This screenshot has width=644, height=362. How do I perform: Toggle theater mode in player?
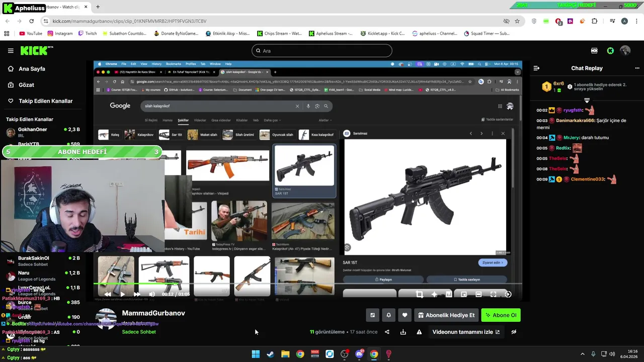[478, 294]
